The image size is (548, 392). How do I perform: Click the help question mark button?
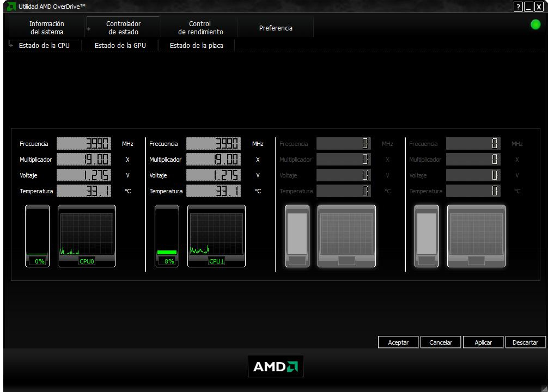(518, 7)
